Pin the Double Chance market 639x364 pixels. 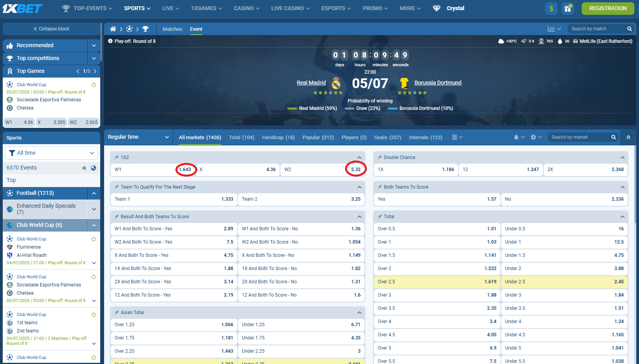[x=380, y=157]
